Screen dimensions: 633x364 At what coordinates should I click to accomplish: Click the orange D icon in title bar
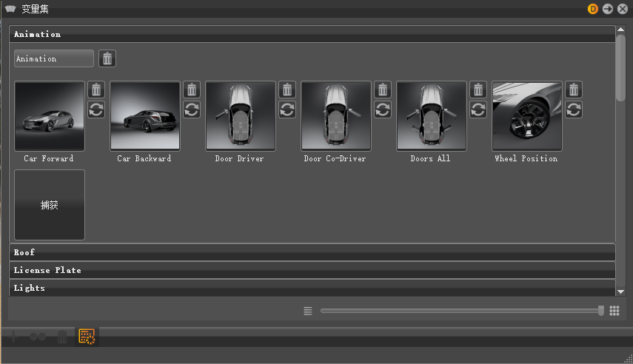592,9
